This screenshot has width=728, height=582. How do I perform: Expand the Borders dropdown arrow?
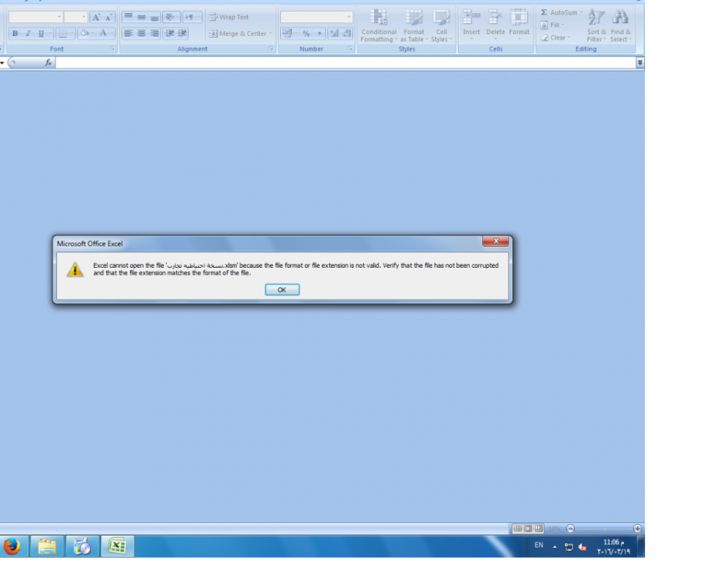(x=71, y=33)
